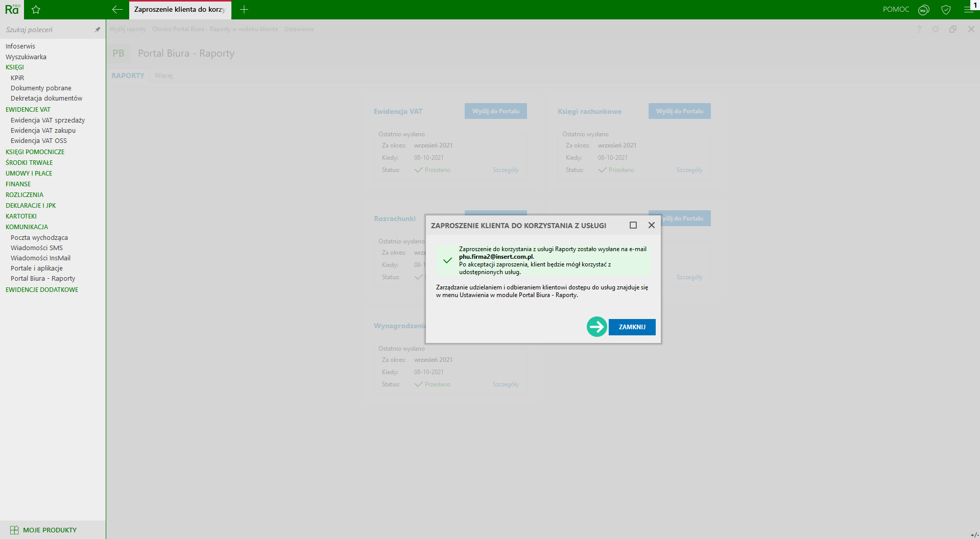This screenshot has height=539, width=980.
Task: Expand the KSIĘGI POMOCNICZE section
Action: tap(35, 152)
